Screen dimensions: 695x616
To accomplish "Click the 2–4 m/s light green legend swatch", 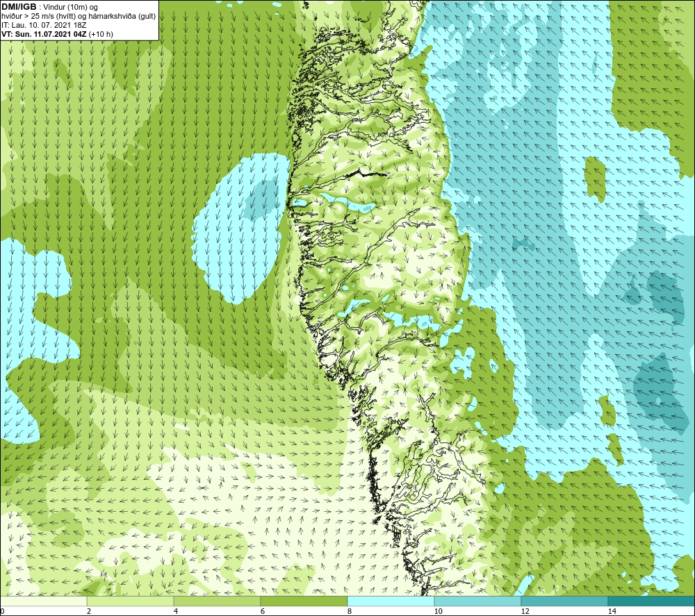I will pyautogui.click(x=131, y=601).
